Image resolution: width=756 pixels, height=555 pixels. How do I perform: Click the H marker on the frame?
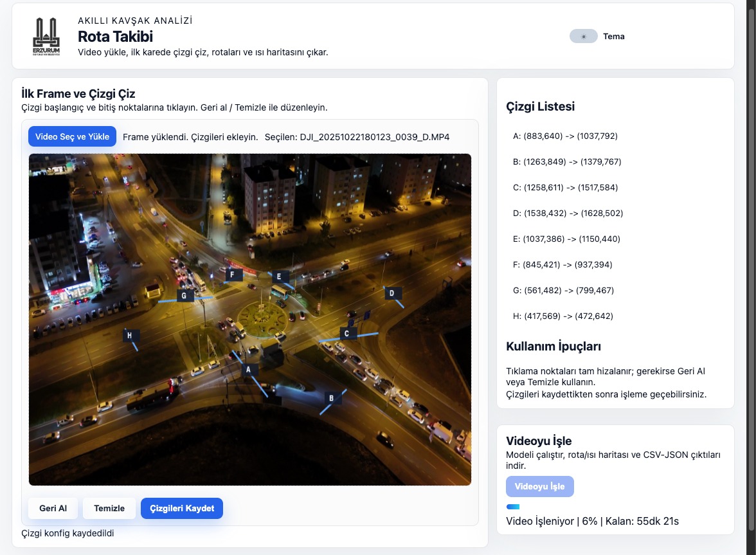pyautogui.click(x=130, y=335)
